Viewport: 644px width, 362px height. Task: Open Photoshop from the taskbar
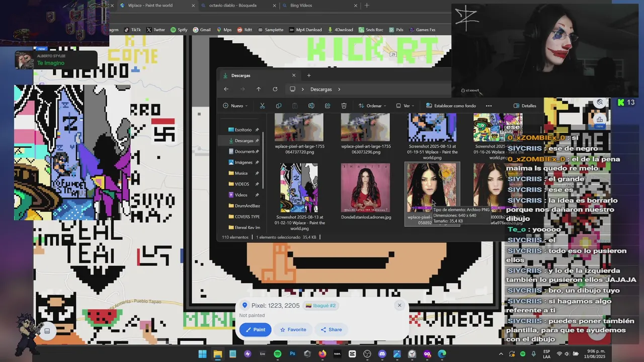click(x=292, y=354)
